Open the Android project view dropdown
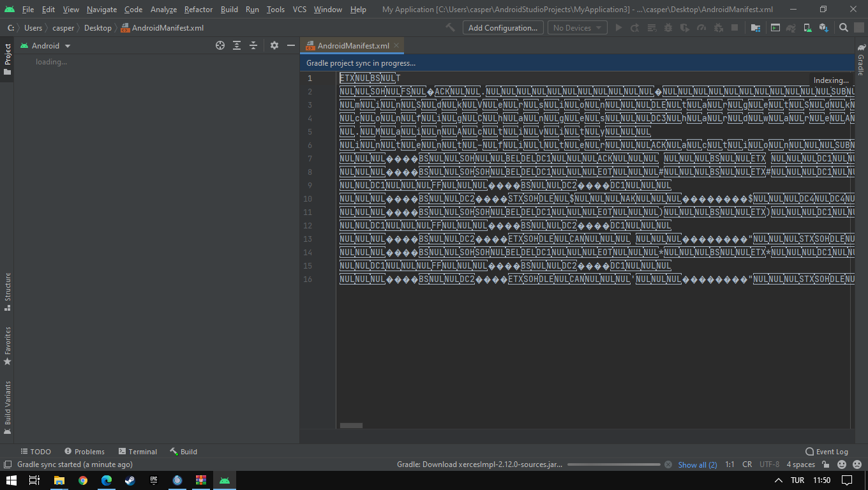The width and height of the screenshot is (868, 490). coord(45,46)
